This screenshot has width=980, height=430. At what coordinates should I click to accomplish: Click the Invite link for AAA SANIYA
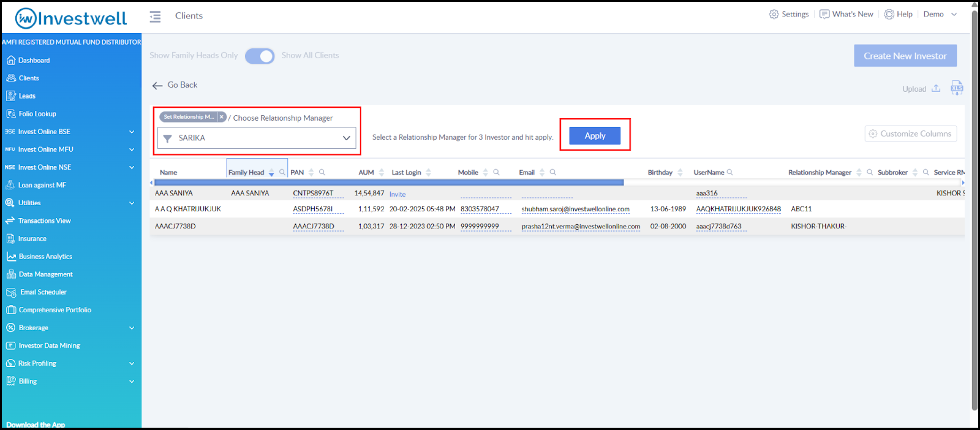pos(398,194)
